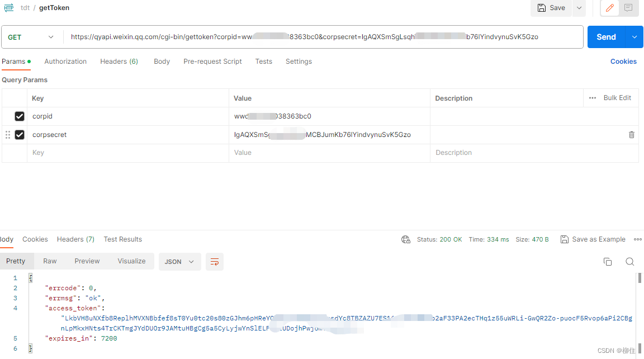
Task: Click the empty Key placeholder field
Action: [x=127, y=153]
